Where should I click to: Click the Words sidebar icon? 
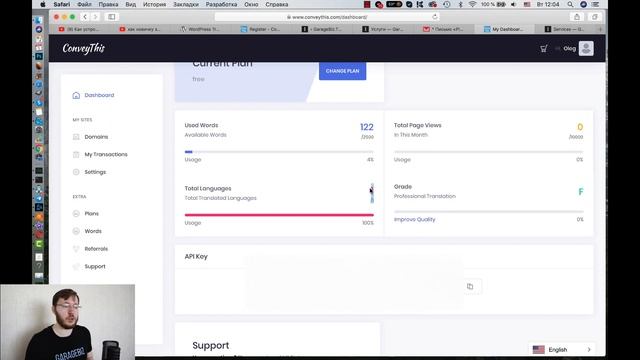coord(76,231)
